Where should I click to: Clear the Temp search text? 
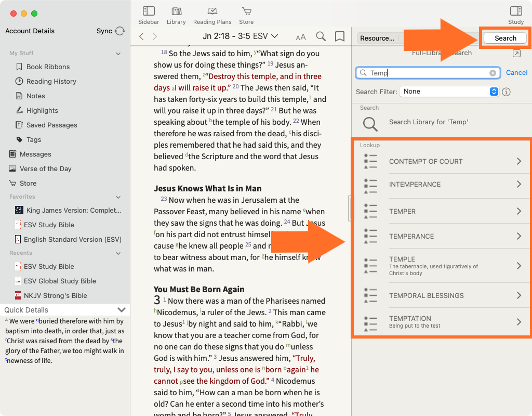(x=493, y=73)
